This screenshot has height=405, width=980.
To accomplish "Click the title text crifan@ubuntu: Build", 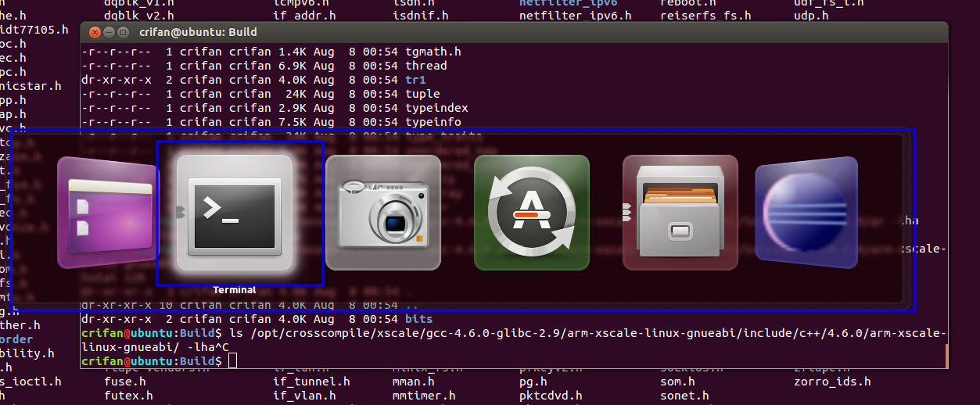I will (x=198, y=33).
